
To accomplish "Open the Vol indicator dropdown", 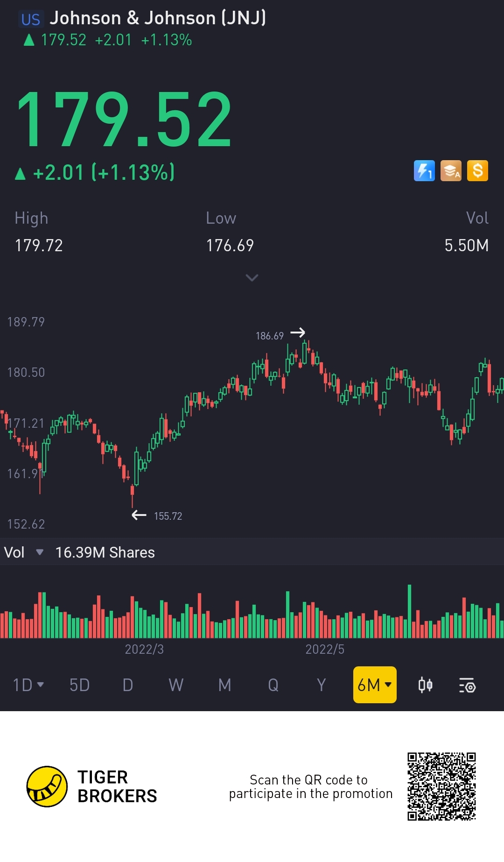I will pyautogui.click(x=24, y=552).
